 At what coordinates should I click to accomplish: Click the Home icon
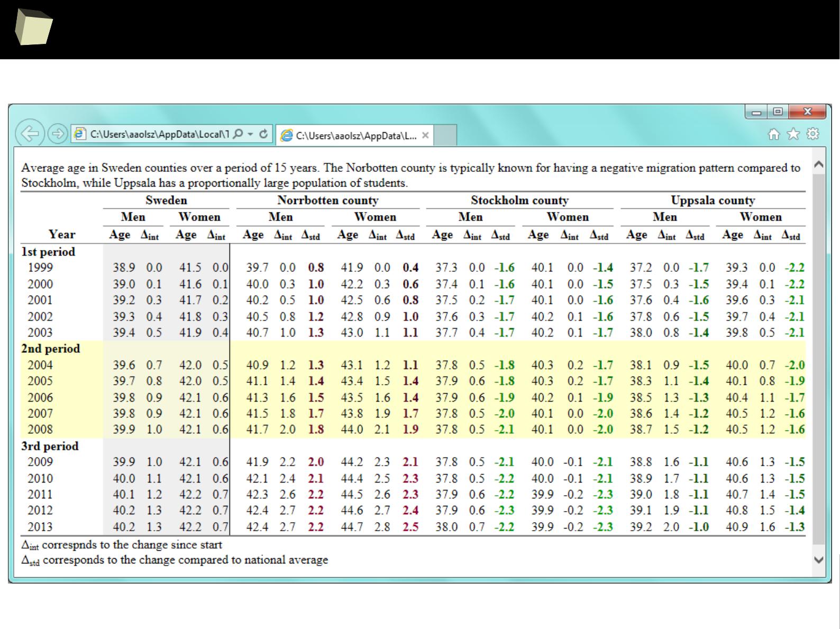click(774, 134)
